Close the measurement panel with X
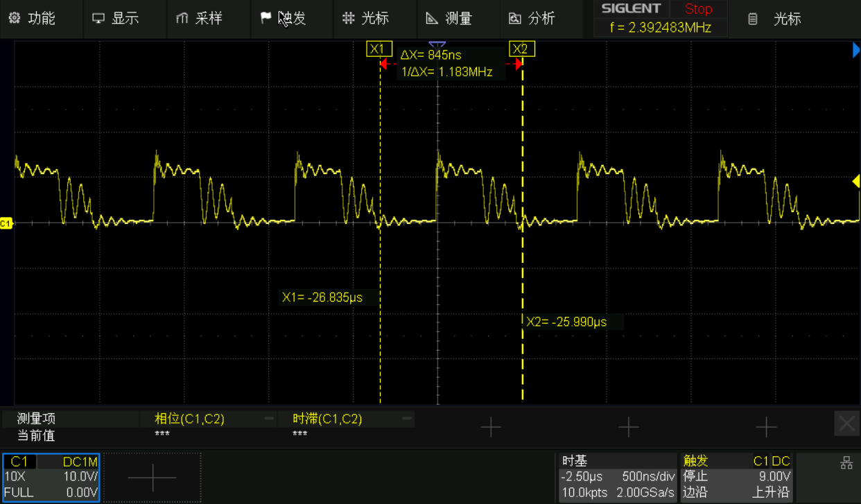 tap(846, 424)
